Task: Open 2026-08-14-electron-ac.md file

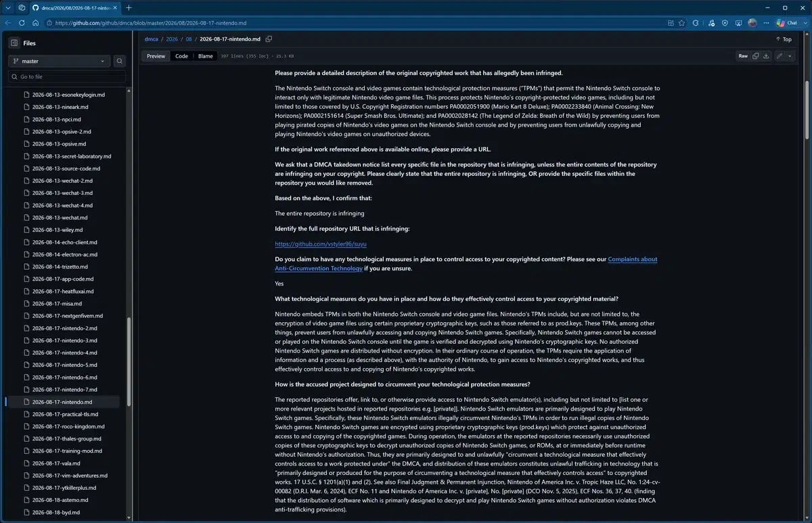Action: point(64,254)
